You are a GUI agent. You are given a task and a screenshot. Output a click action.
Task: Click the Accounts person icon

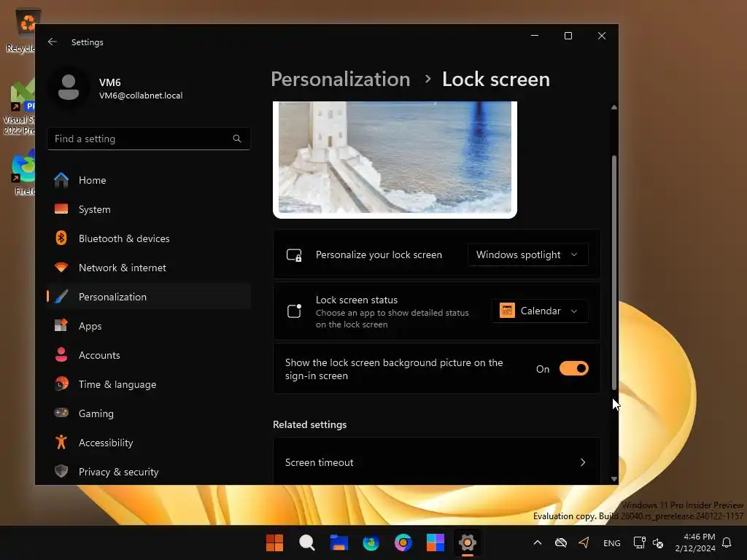point(61,355)
